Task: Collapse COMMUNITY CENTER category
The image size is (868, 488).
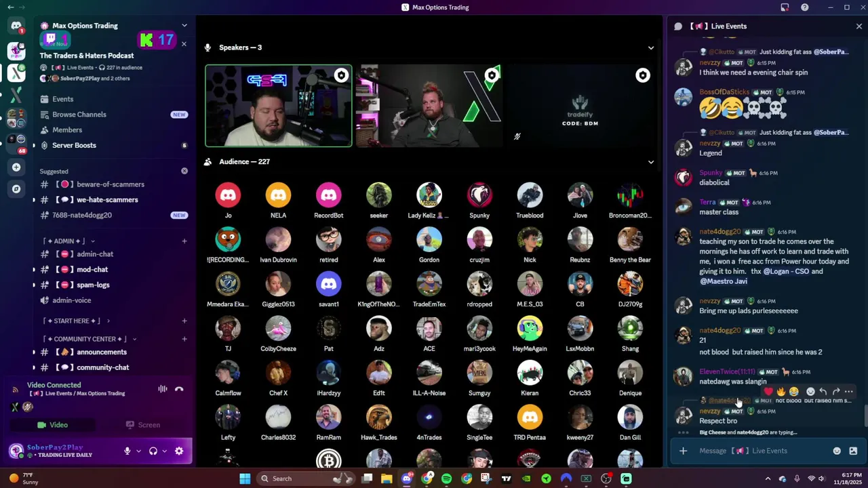Action: (x=90, y=339)
